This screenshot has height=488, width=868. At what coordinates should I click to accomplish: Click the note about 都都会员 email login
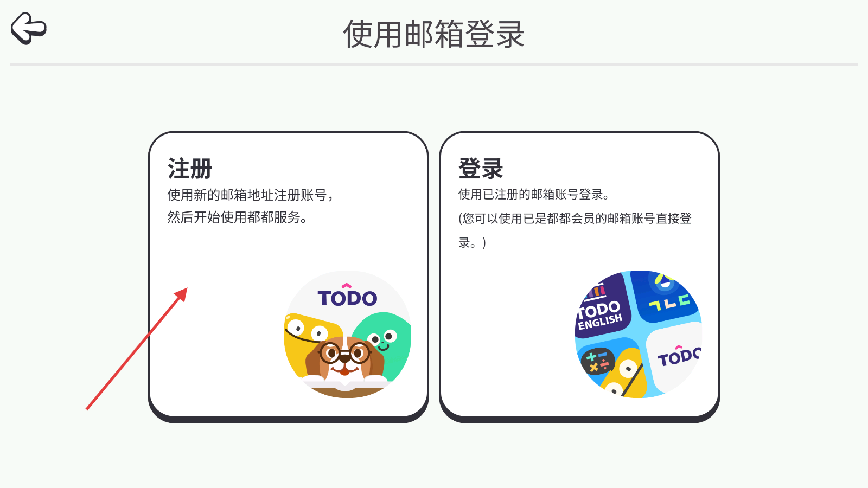[x=575, y=230]
